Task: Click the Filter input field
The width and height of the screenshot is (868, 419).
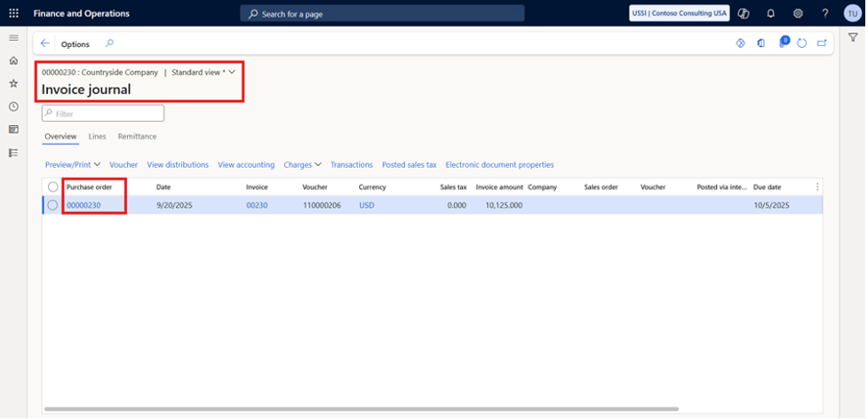Action: coord(103,114)
